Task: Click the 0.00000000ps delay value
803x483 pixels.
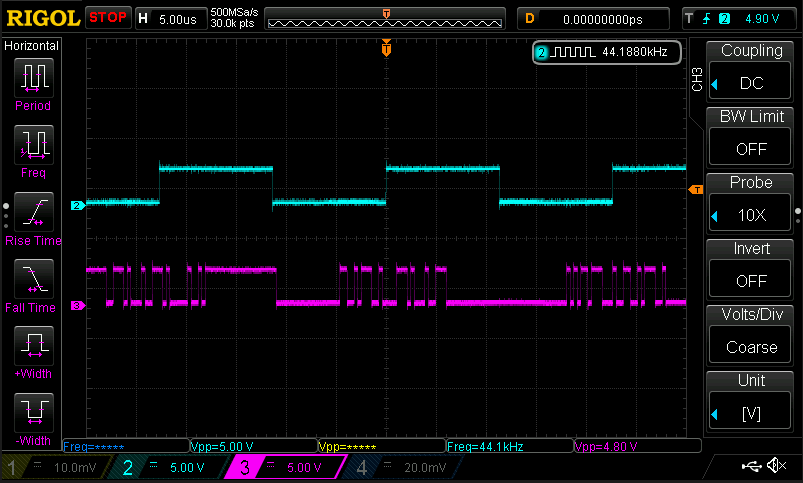Action: 603,19
